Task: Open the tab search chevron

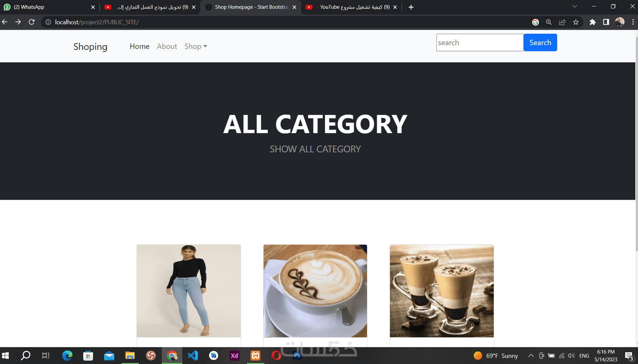Action: 575,7
